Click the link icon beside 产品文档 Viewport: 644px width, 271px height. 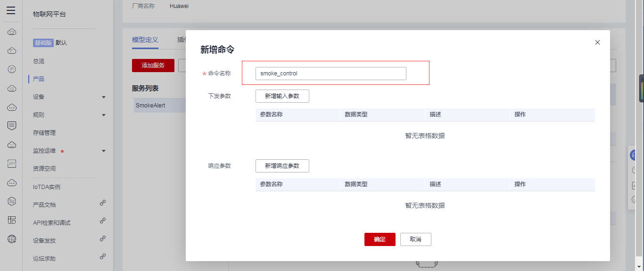pyautogui.click(x=102, y=203)
